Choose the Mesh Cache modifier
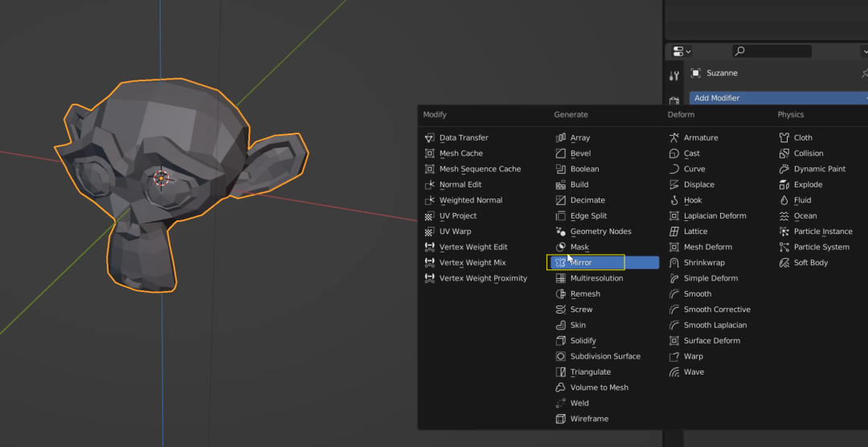 tap(461, 154)
